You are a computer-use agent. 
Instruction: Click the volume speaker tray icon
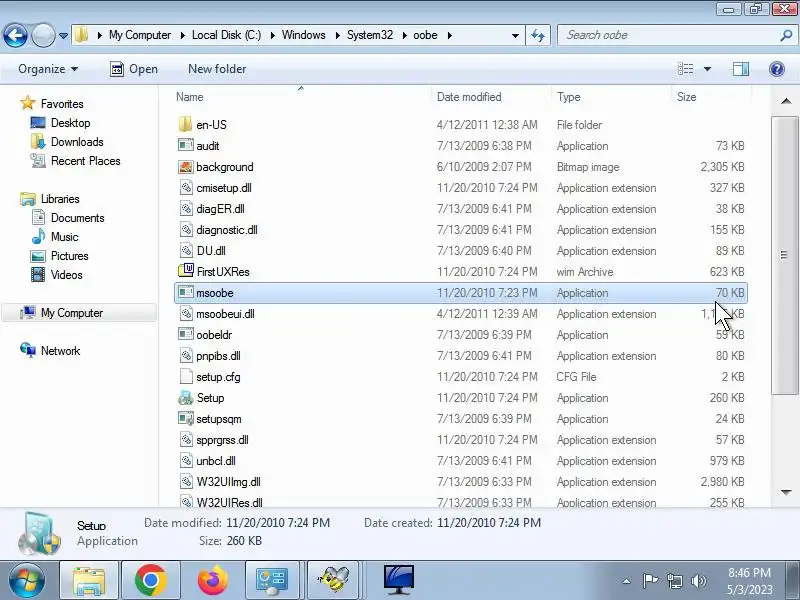tap(698, 581)
